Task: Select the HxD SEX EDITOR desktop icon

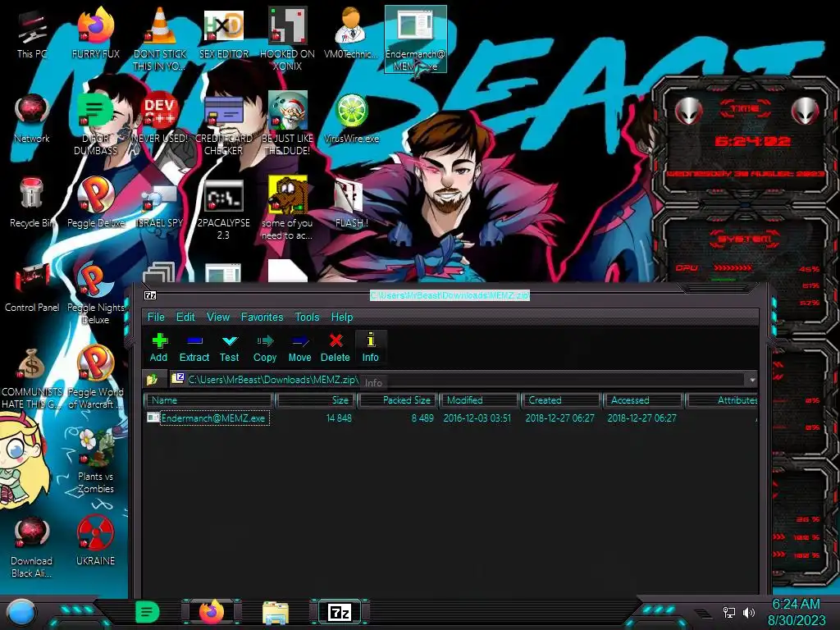Action: coord(223,33)
